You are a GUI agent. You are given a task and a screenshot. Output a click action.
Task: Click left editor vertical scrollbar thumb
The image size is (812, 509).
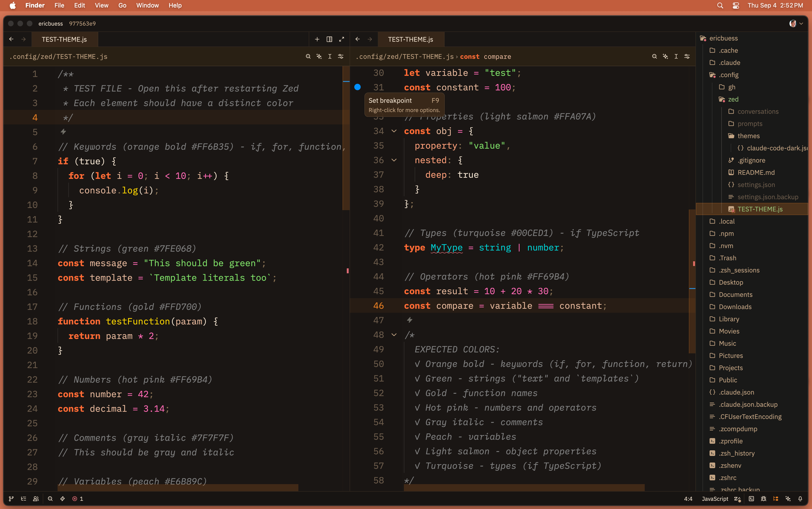pos(346,138)
